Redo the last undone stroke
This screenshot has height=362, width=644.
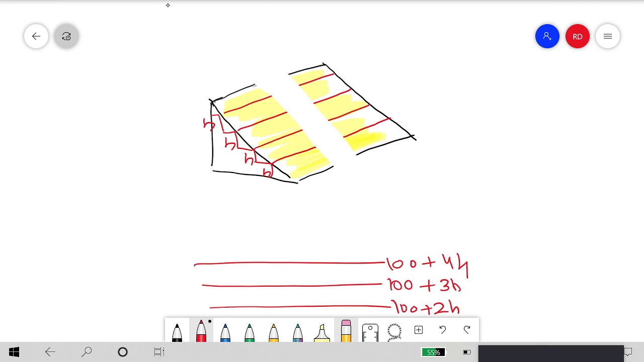tap(467, 330)
